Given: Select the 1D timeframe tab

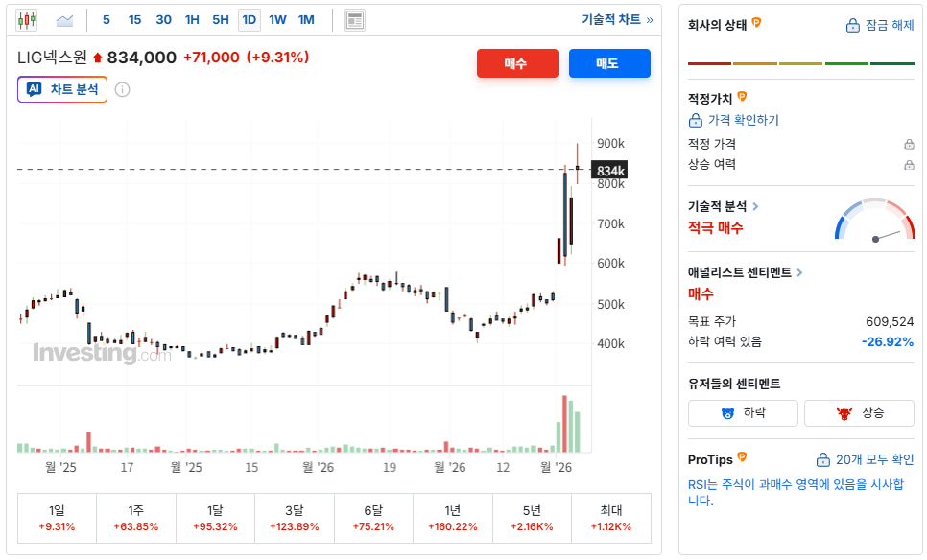Looking at the screenshot, I should click(x=250, y=19).
